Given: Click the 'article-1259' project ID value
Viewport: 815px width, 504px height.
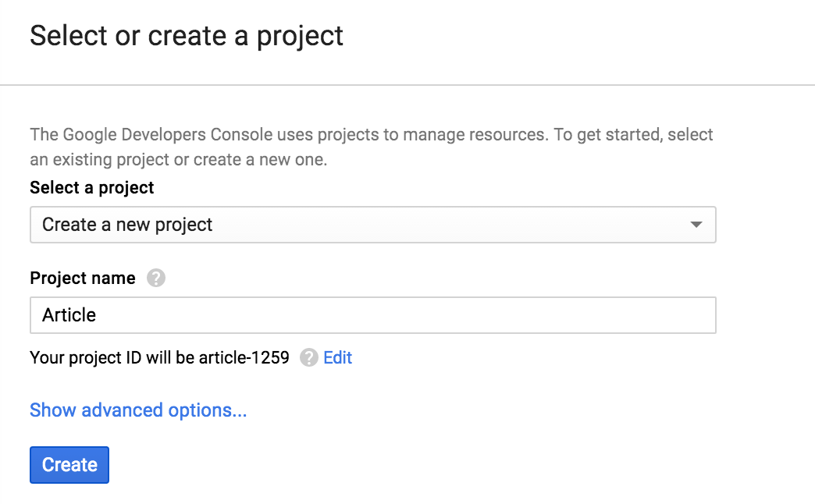Looking at the screenshot, I should 243,358.
